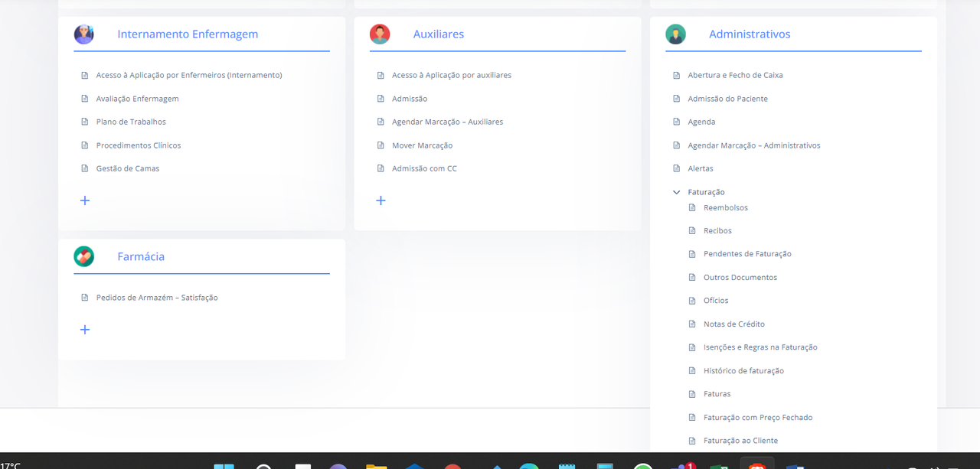This screenshot has width=980, height=469.
Task: Click document icon next to Alertas
Action: tap(676, 168)
